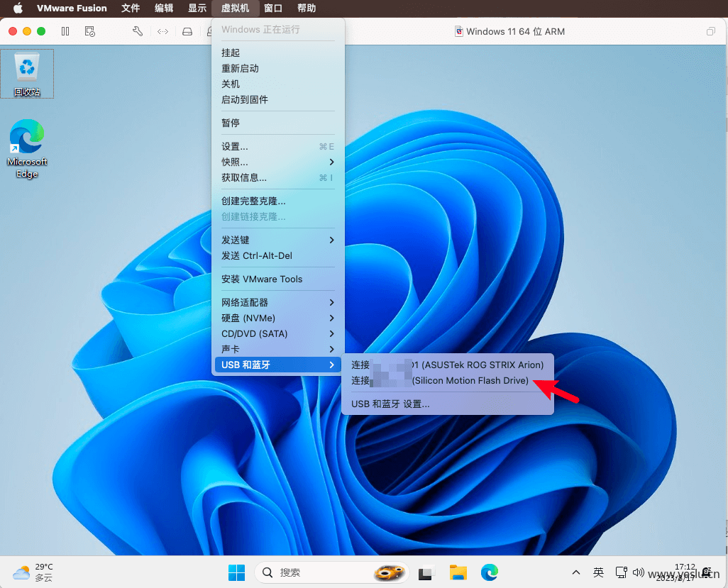Open the weather widget showing 29°C
The height and width of the screenshot is (588, 728).
[33, 572]
